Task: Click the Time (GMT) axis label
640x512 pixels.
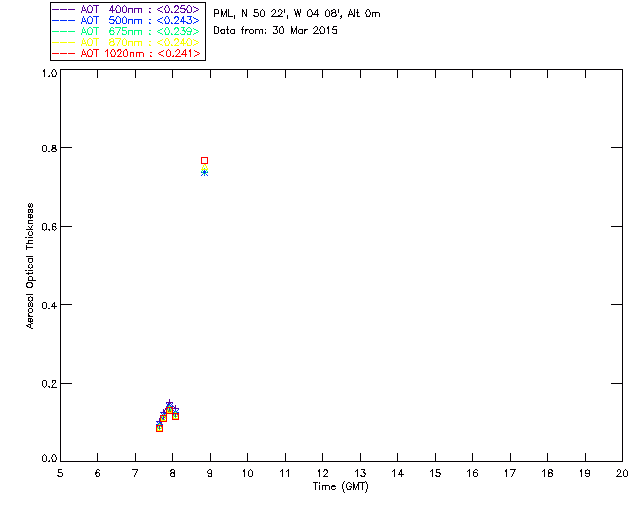Action: click(x=340, y=486)
